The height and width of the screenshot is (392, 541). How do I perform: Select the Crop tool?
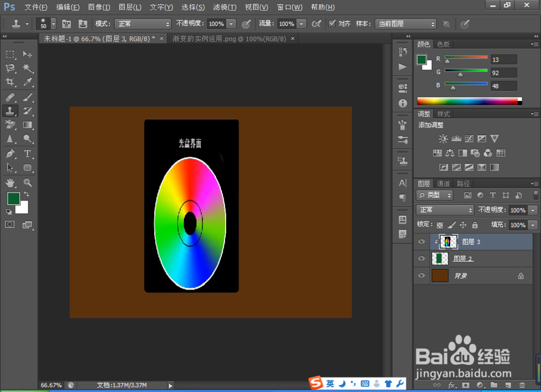pyautogui.click(x=10, y=82)
